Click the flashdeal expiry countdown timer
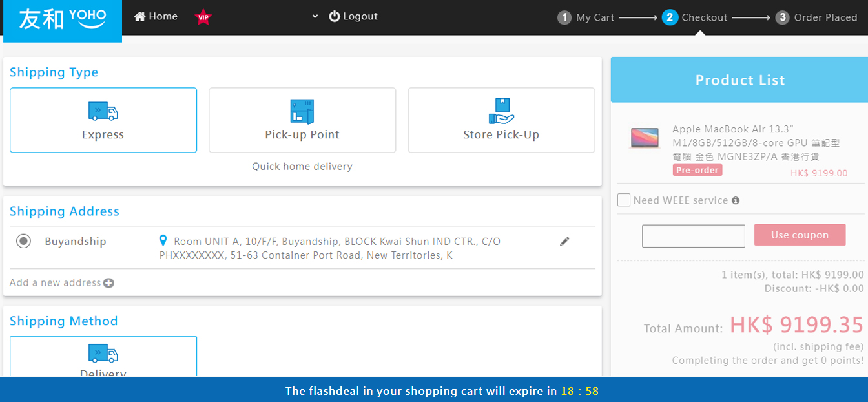Viewport: 868px width, 402px height. coord(579,391)
